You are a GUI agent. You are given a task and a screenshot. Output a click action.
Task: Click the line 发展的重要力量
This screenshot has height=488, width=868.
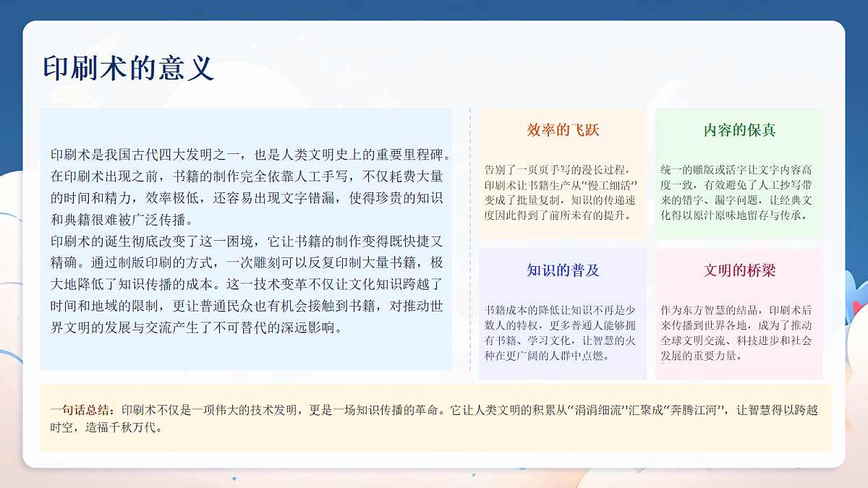(x=702, y=356)
